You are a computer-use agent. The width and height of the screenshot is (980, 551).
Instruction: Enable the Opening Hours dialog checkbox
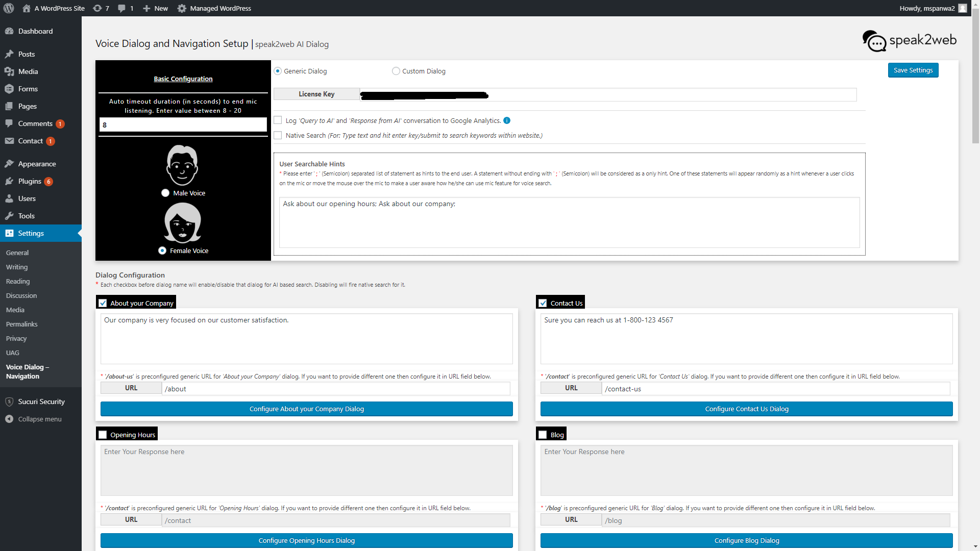[x=103, y=435]
